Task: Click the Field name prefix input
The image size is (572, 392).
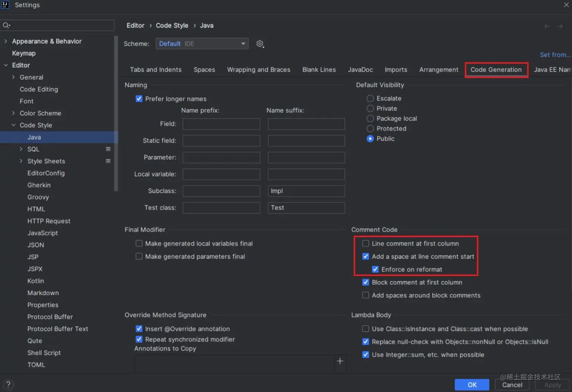Action: [x=221, y=124]
